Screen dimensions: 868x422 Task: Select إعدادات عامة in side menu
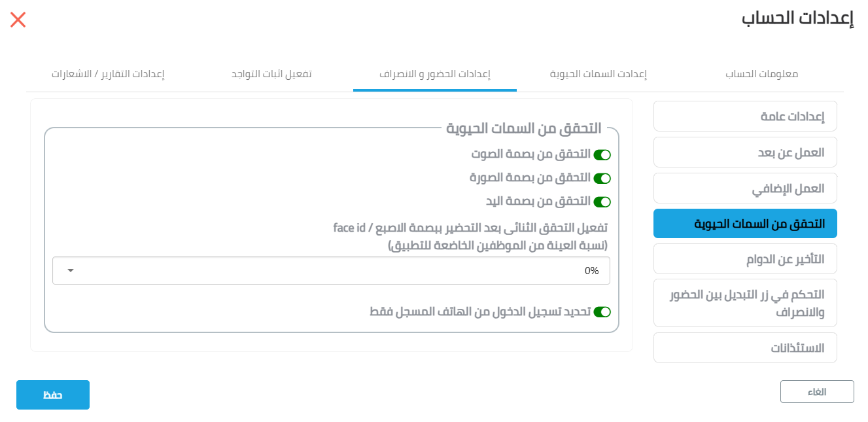pos(745,116)
